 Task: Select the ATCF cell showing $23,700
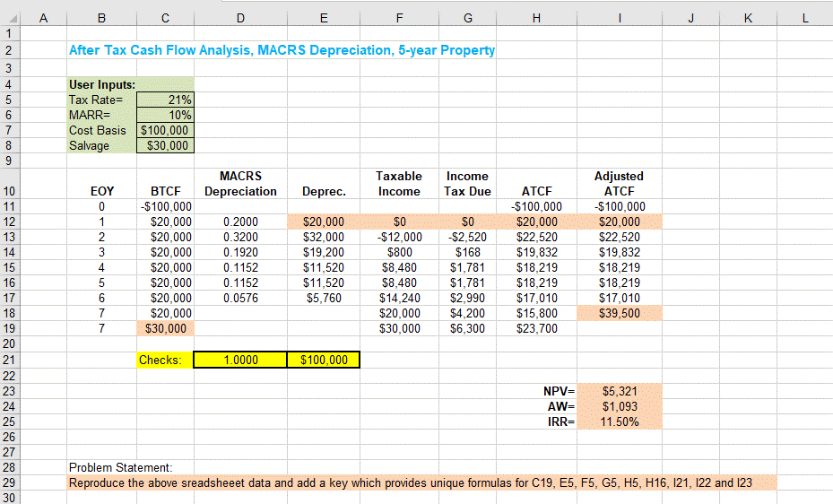[536, 328]
